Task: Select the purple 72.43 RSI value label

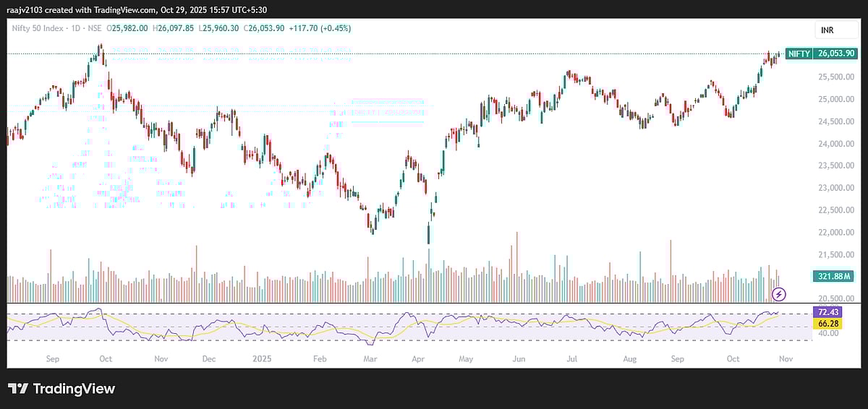Action: (827, 311)
